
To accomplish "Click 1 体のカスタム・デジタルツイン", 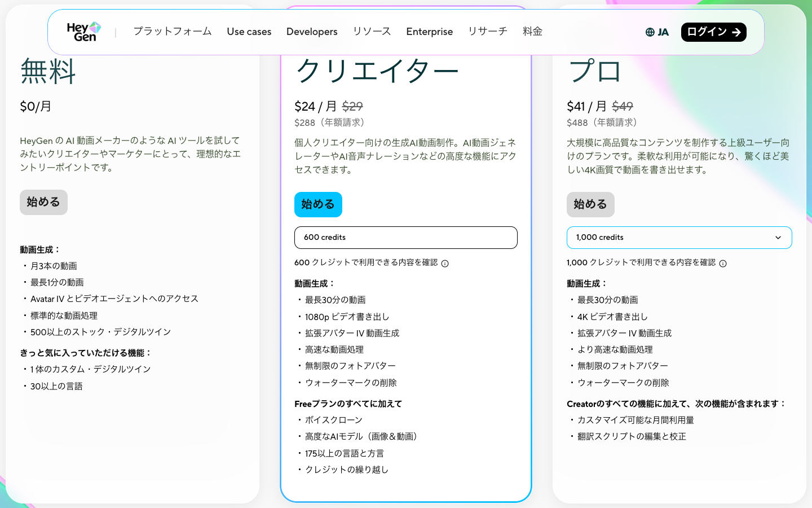I will pos(91,369).
